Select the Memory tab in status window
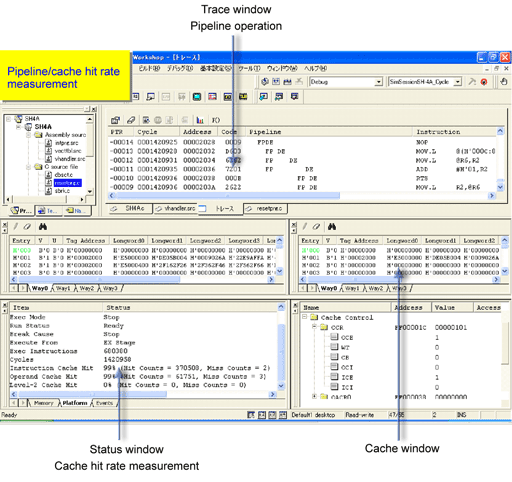This screenshot has height=482, width=512. pos(43,403)
